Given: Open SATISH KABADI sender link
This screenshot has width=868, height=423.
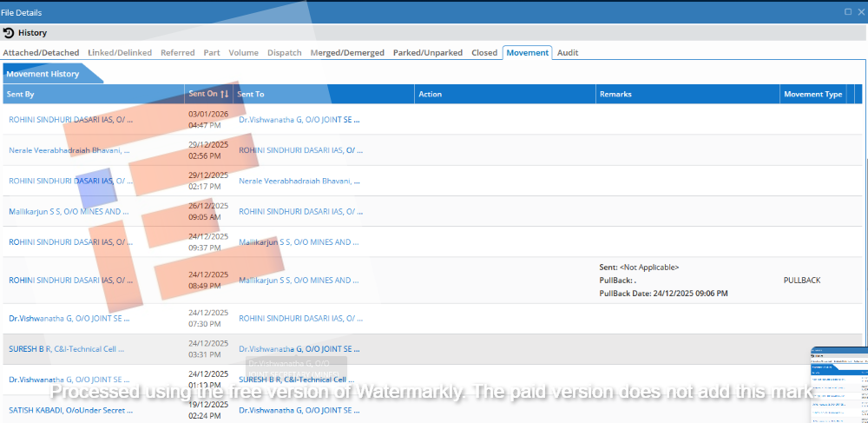Looking at the screenshot, I should coord(69,410).
